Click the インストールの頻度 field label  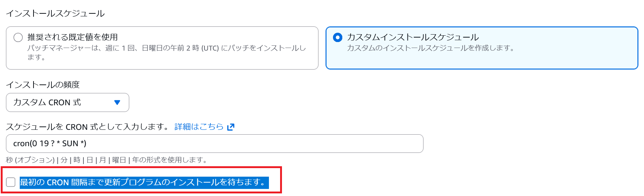(x=43, y=85)
